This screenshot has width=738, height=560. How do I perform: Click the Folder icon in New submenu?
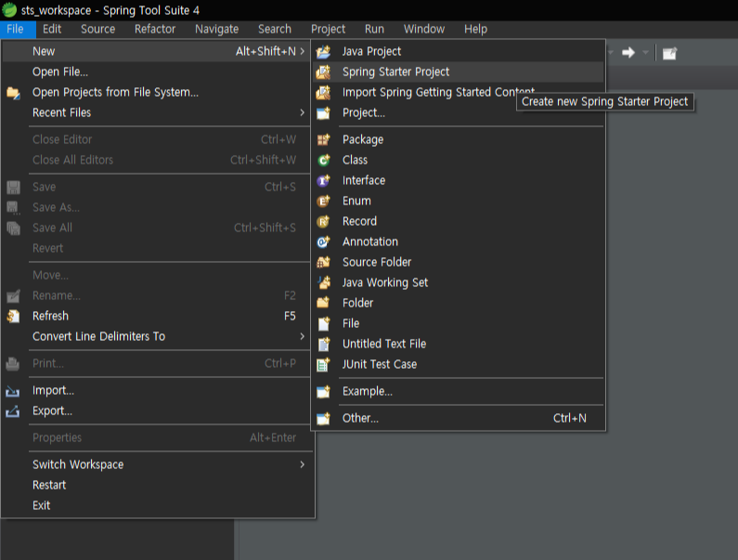323,303
